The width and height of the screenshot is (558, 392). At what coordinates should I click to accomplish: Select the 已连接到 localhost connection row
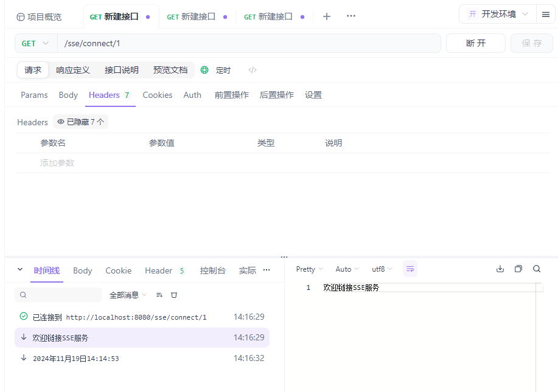click(x=142, y=317)
